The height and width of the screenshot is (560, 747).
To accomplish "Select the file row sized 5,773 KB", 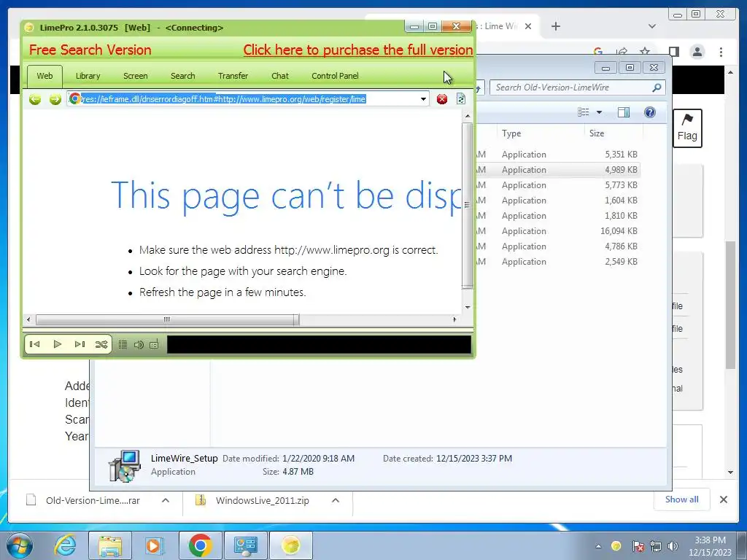I will pyautogui.click(x=557, y=184).
